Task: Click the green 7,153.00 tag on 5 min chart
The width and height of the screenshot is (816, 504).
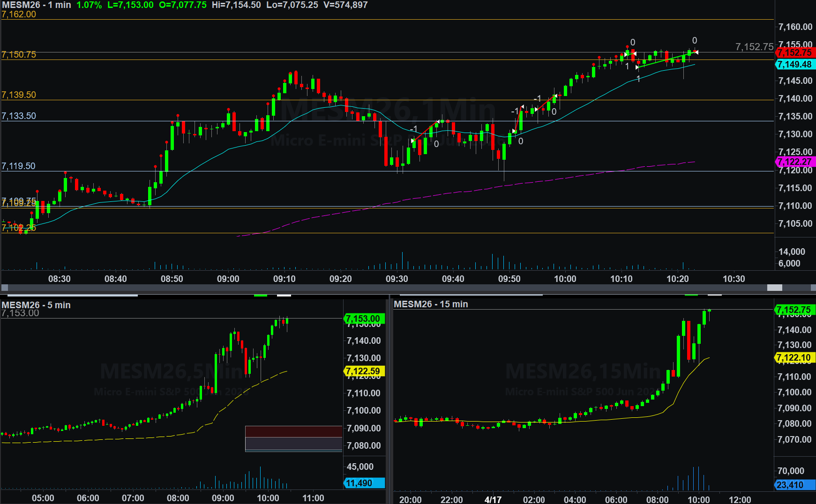Action: 364,319
